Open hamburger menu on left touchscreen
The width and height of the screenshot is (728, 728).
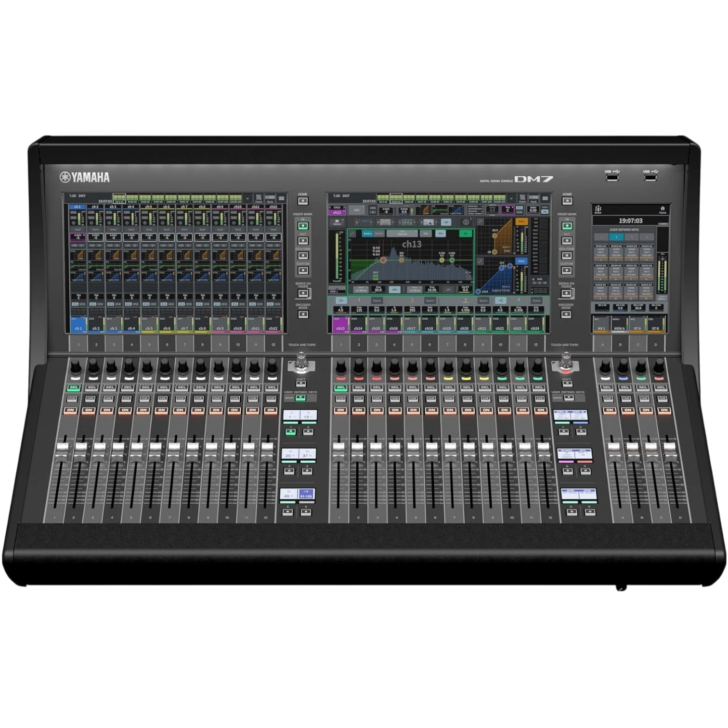click(x=281, y=198)
